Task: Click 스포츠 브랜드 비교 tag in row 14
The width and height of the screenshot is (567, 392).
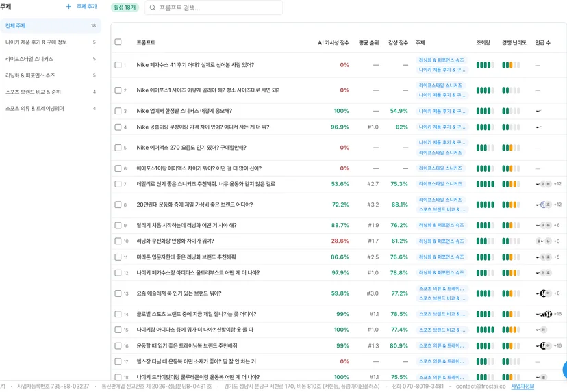Action: click(x=442, y=314)
